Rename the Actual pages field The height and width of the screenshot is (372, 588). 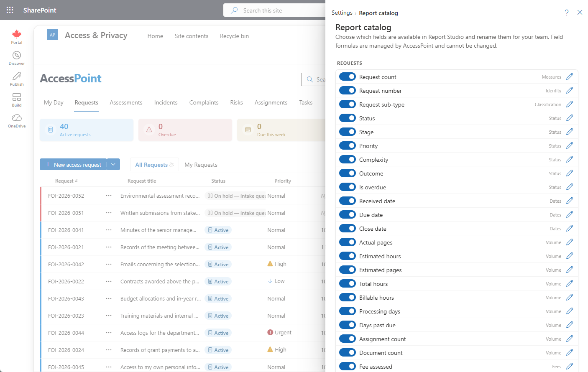570,242
